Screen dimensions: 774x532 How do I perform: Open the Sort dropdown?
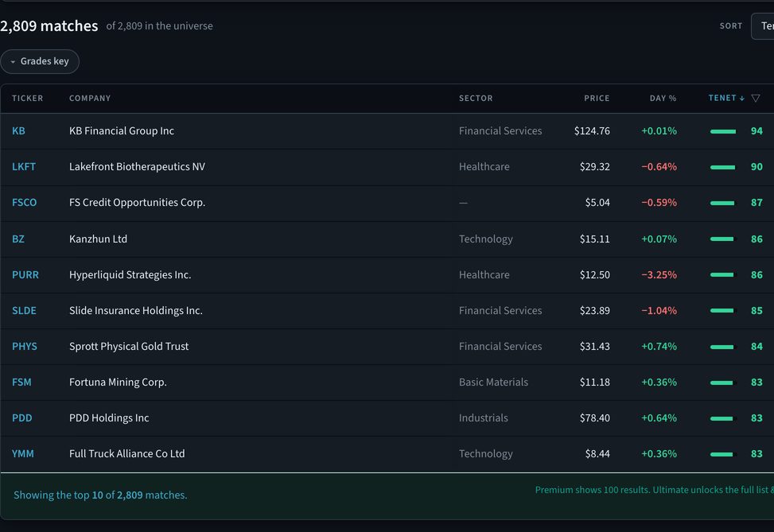(763, 26)
